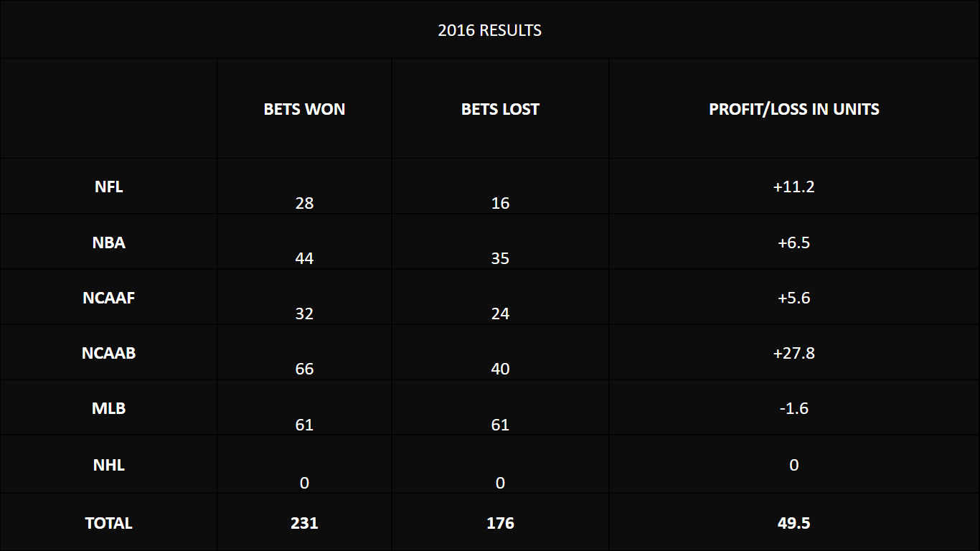Select the NCAAF row label

click(109, 298)
